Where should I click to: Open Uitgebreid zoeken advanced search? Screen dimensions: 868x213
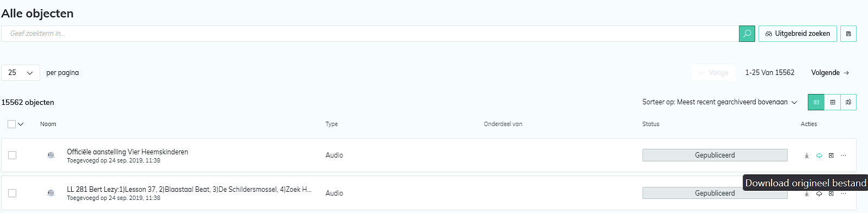[797, 34]
